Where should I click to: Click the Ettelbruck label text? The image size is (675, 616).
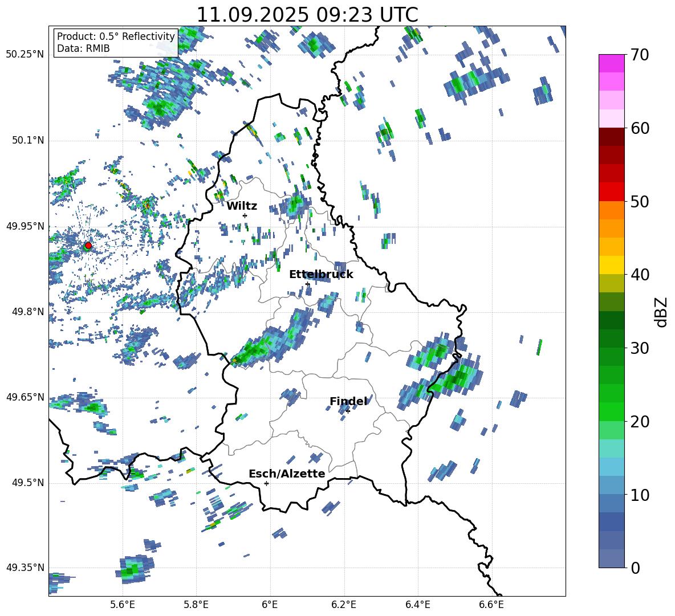click(x=321, y=275)
